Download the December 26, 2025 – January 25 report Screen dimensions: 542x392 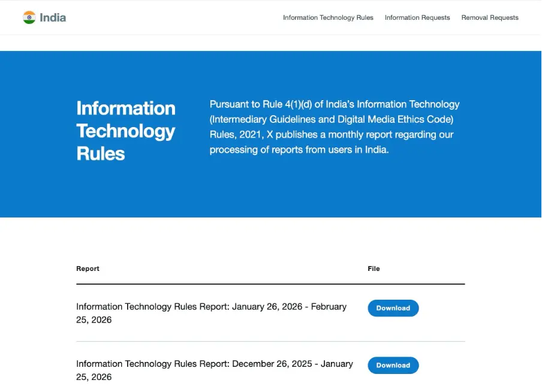393,365
